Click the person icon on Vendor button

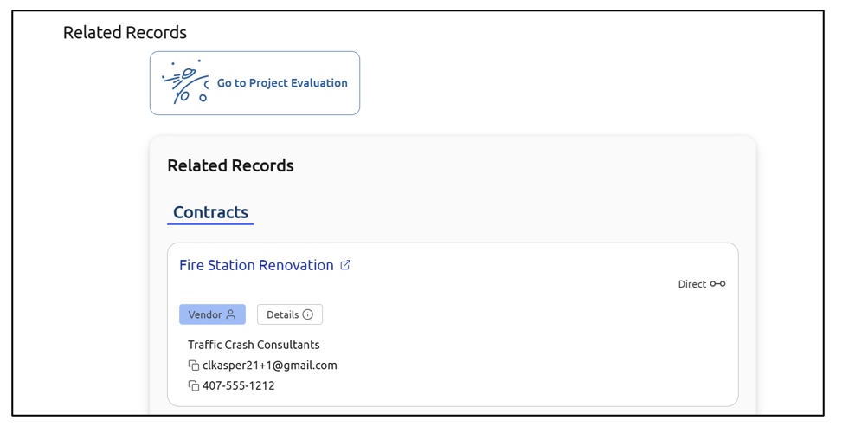pyautogui.click(x=231, y=314)
